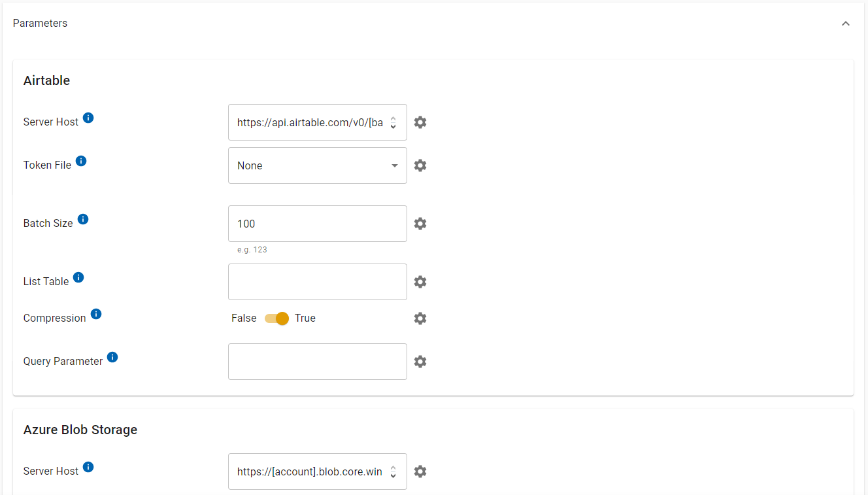
Task: Open gear settings for Token File
Action: (420, 165)
